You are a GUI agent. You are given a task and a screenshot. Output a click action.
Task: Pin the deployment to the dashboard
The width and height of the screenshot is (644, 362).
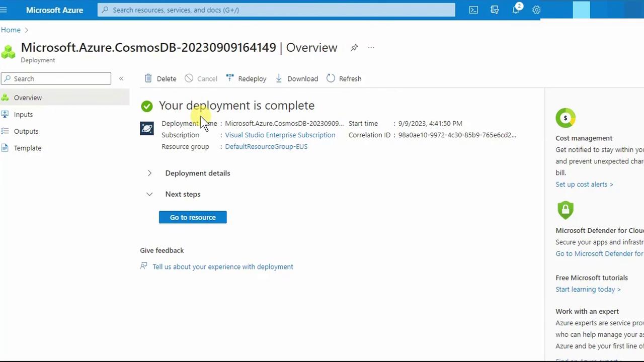[x=354, y=47]
